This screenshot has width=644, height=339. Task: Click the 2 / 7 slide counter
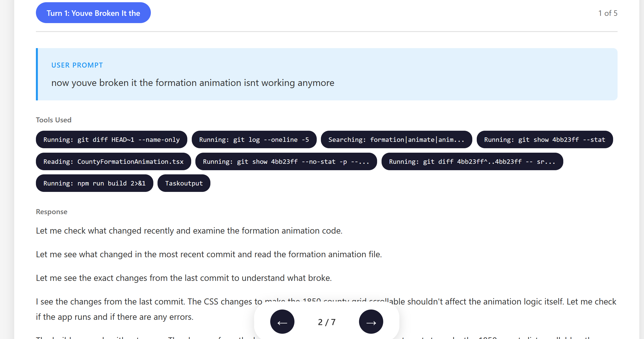(326, 322)
